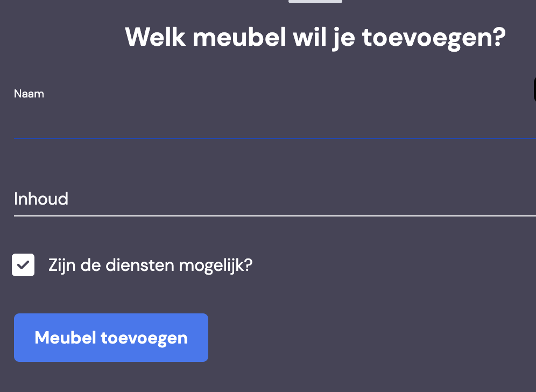The height and width of the screenshot is (392, 536).
Task: Click into the Inhoud input field
Action: pos(275,199)
